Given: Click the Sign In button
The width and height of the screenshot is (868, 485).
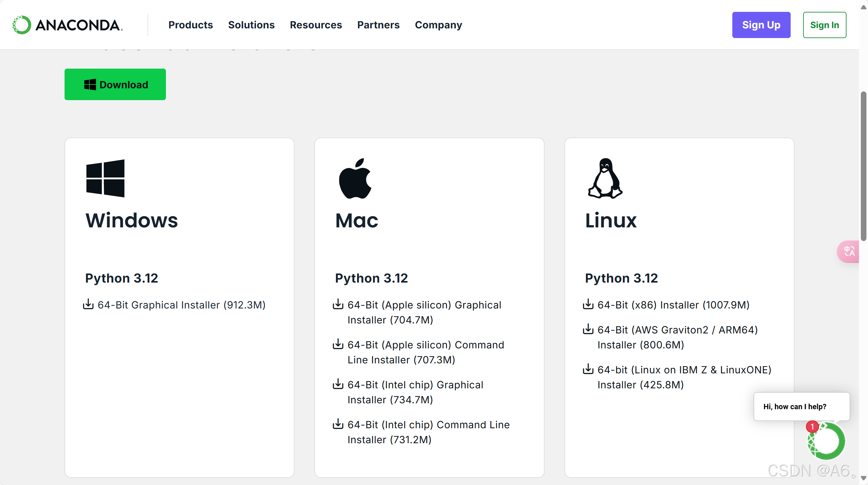Looking at the screenshot, I should (x=825, y=25).
